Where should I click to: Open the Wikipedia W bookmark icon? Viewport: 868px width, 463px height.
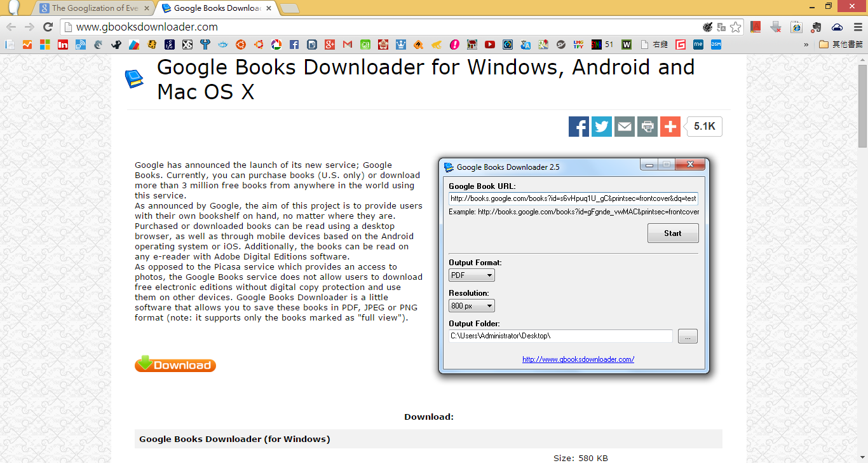pyautogui.click(x=627, y=45)
